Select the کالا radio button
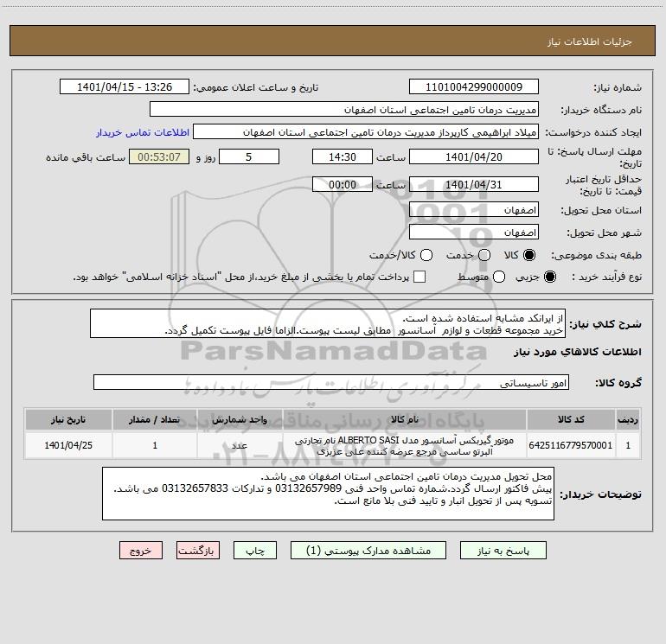The width and height of the screenshot is (666, 644). pos(529,255)
